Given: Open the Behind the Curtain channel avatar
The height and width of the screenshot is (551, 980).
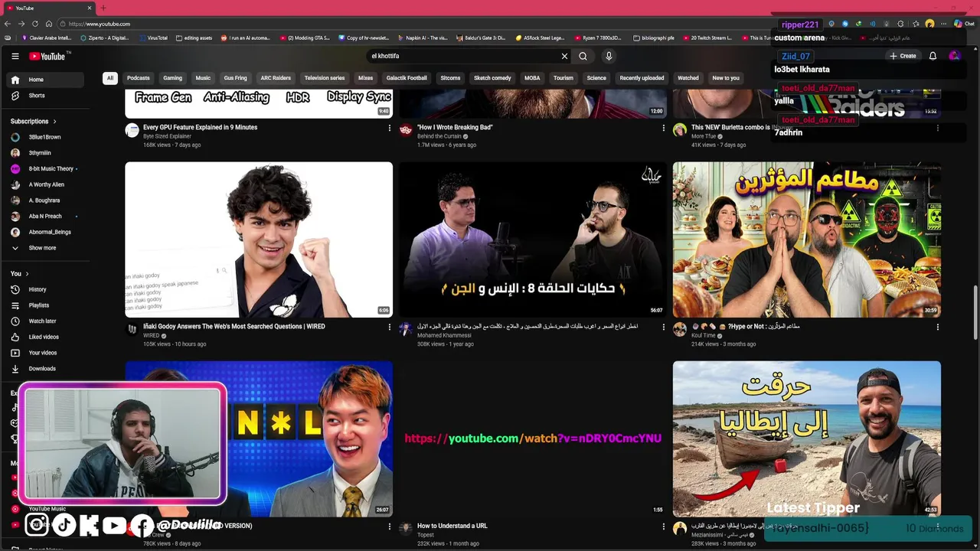Looking at the screenshot, I should pyautogui.click(x=406, y=130).
